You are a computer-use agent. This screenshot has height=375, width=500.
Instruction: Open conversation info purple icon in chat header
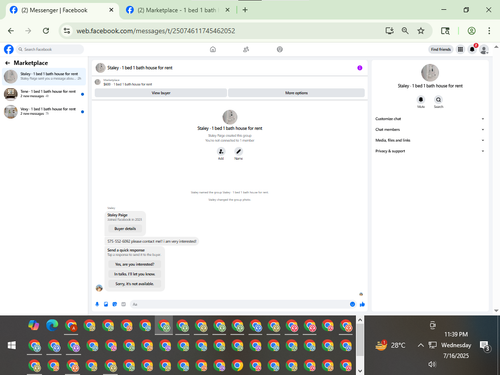coord(360,68)
